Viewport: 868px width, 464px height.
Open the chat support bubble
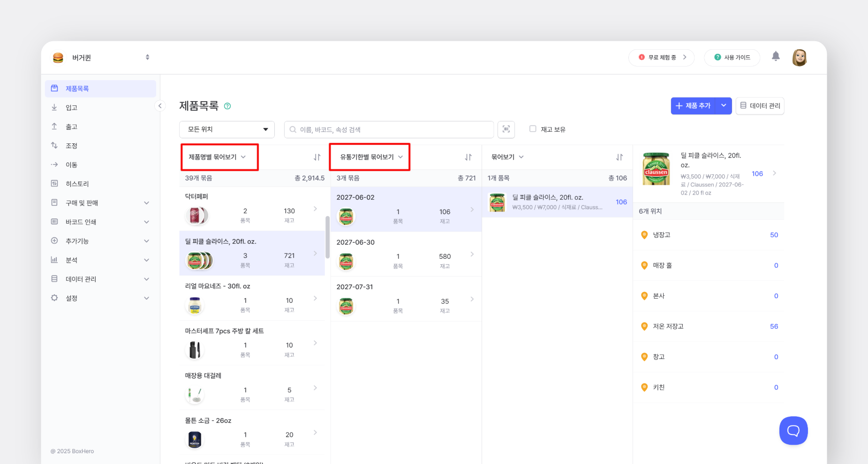click(793, 430)
